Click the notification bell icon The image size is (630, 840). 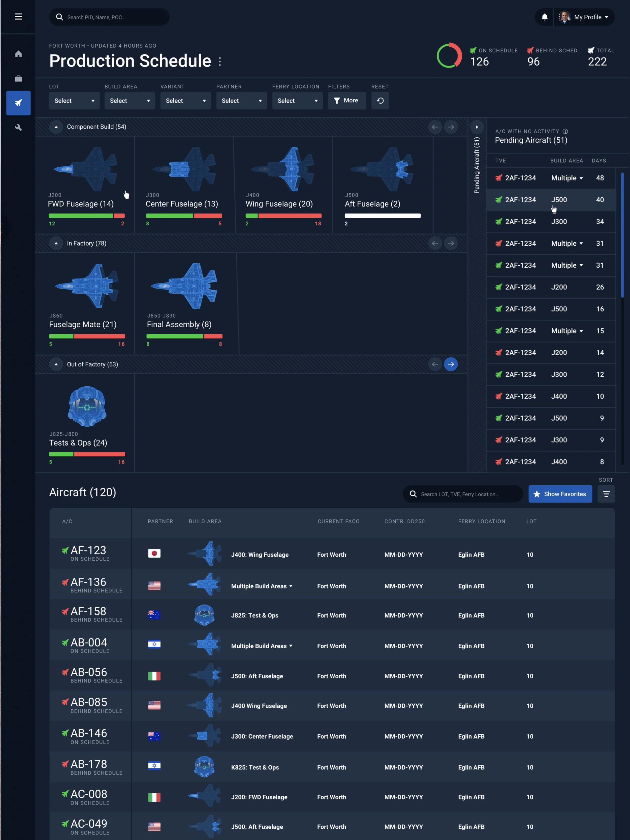click(x=544, y=17)
